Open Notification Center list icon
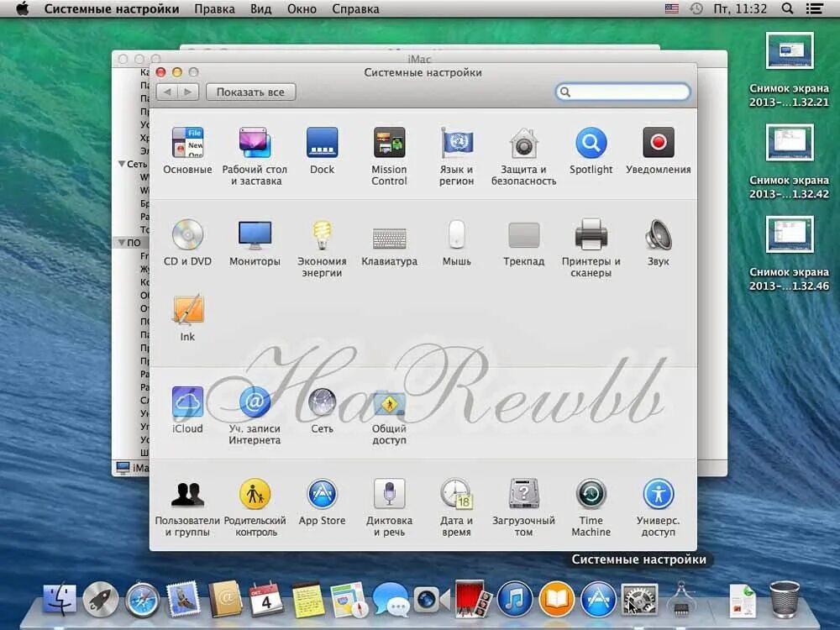The image size is (840, 630). (x=815, y=8)
